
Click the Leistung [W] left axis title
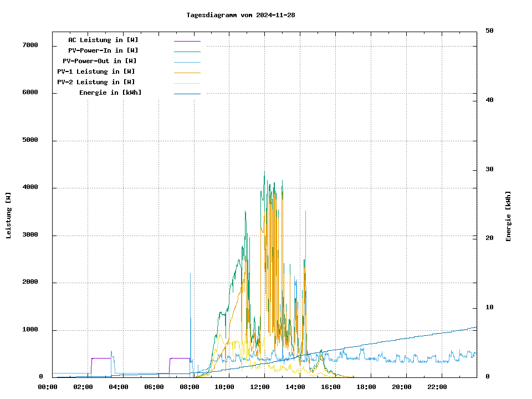[x=9, y=216]
